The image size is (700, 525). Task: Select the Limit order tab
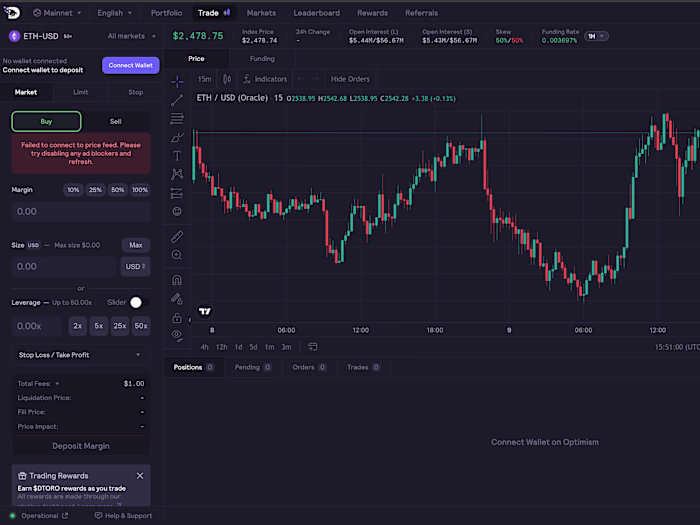(x=80, y=92)
